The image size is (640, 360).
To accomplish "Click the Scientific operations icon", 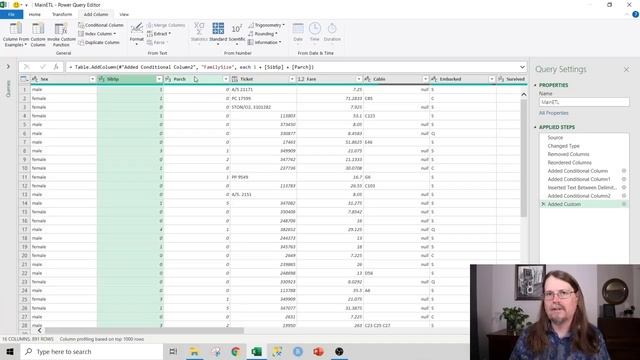I will click(x=237, y=29).
